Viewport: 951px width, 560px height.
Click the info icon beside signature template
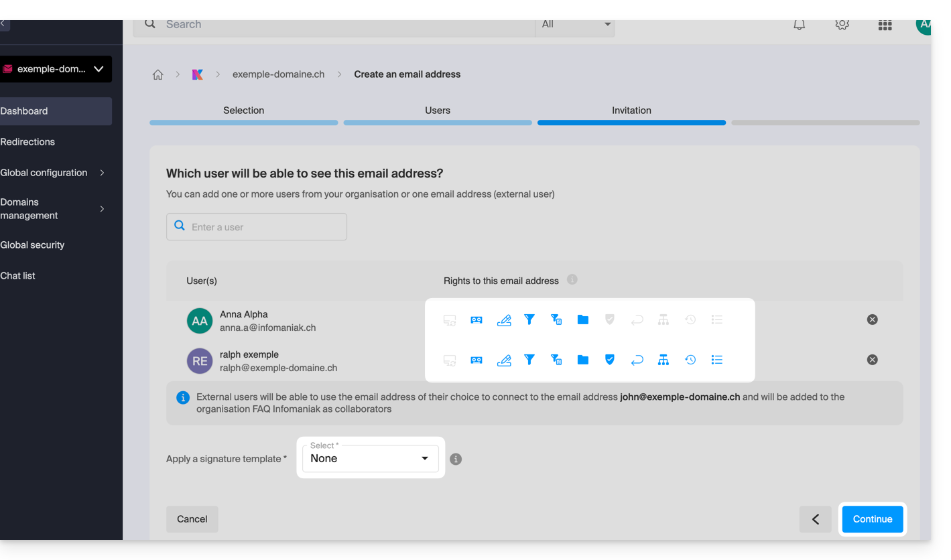coord(456,460)
